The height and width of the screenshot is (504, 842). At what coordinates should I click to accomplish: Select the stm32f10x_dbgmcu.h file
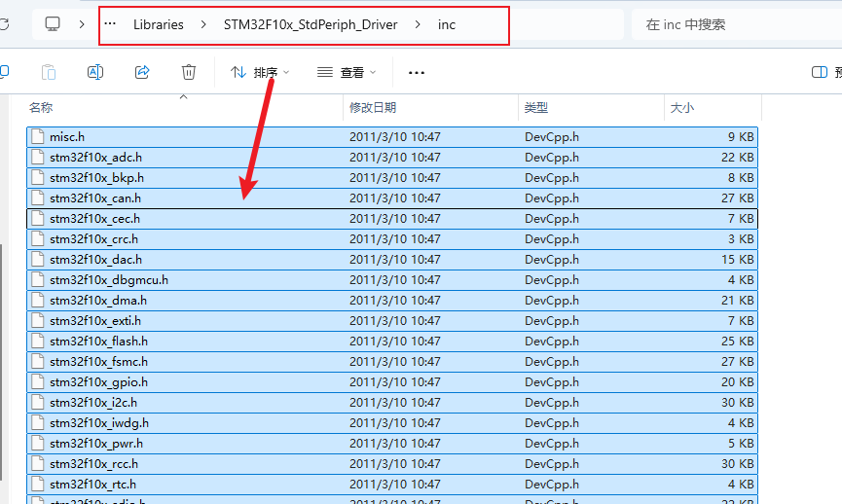tap(392, 279)
